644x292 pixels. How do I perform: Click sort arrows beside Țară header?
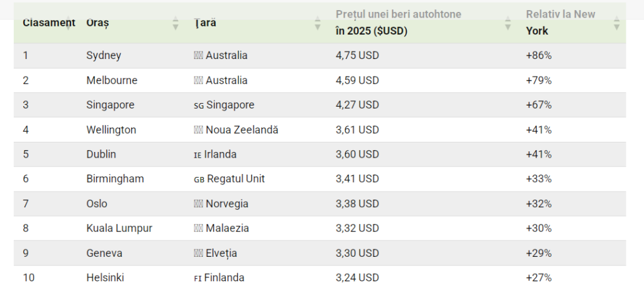pyautogui.click(x=318, y=23)
